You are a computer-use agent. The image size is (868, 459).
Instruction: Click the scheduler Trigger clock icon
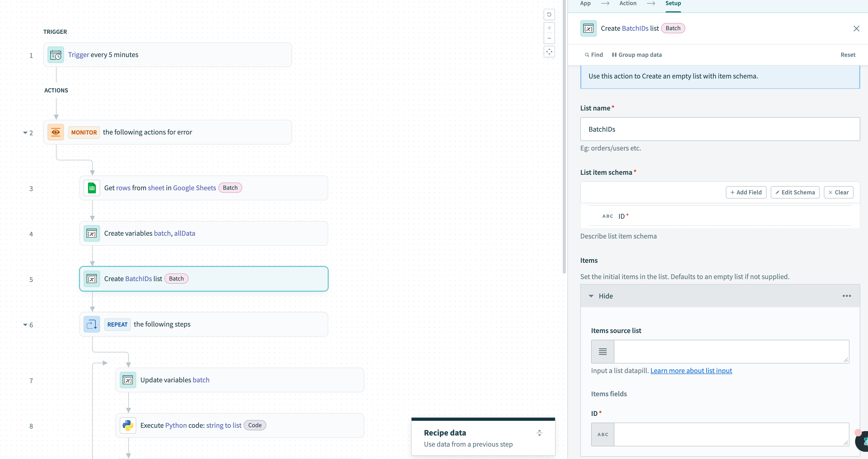pyautogui.click(x=55, y=54)
